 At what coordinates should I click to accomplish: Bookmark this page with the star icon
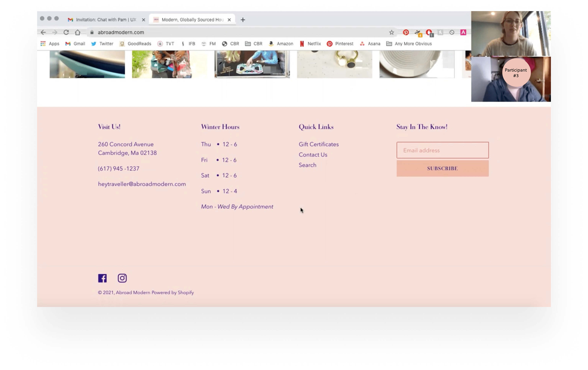click(391, 32)
